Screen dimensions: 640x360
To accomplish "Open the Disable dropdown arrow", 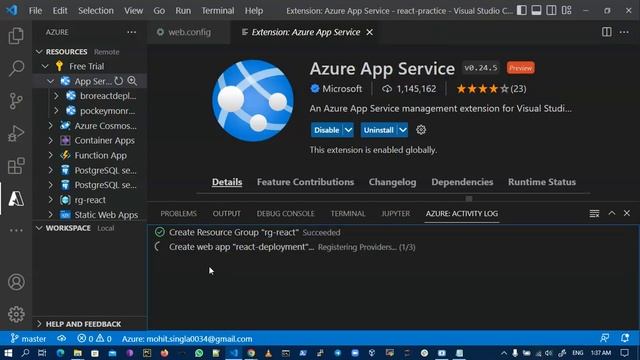I will coord(348,130).
